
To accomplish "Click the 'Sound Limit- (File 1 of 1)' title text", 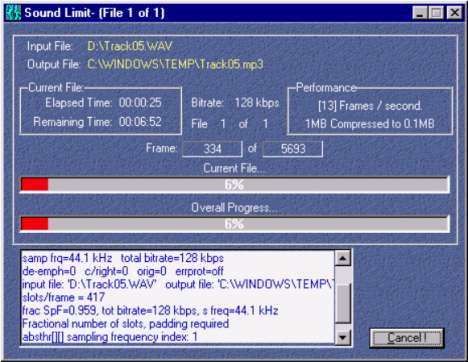I will pos(94,13).
